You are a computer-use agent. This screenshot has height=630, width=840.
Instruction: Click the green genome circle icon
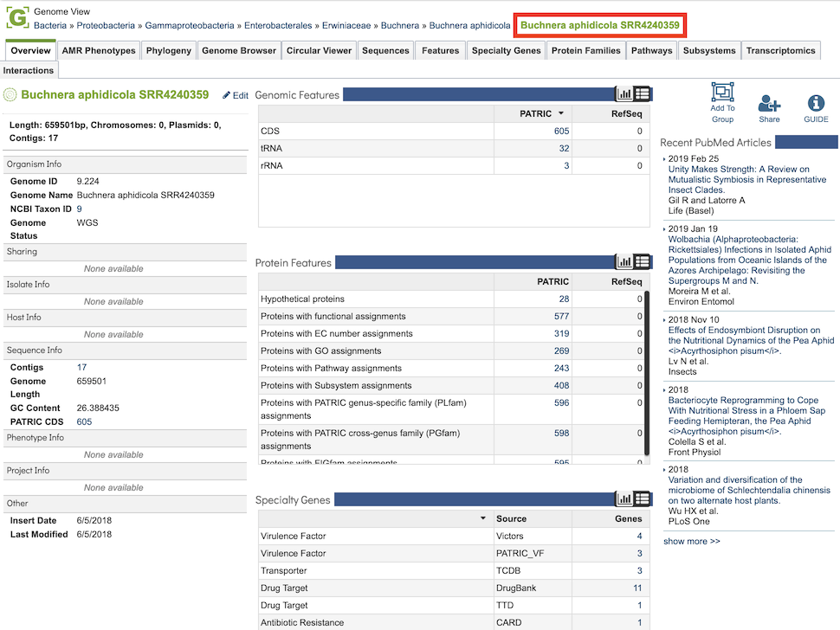[x=10, y=94]
